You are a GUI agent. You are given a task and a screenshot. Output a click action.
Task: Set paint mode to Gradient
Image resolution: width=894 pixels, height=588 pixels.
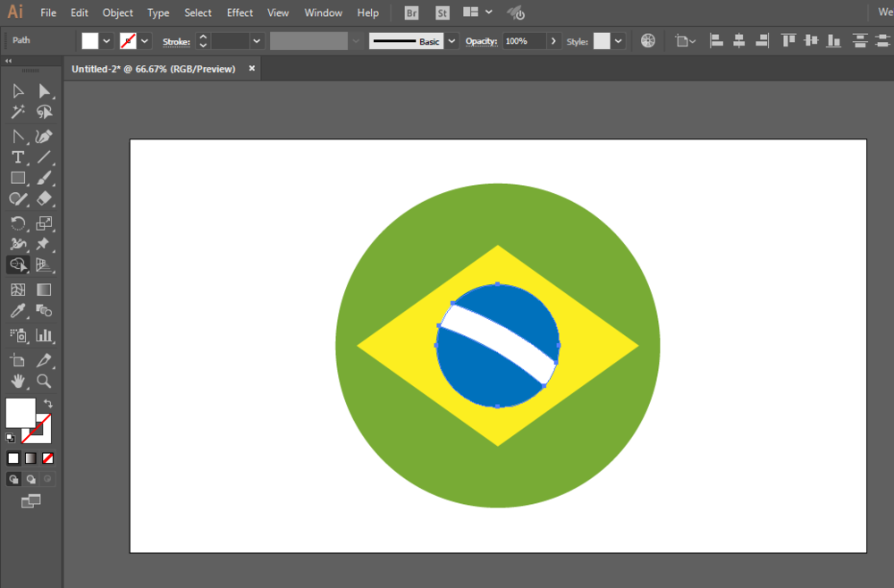point(30,458)
